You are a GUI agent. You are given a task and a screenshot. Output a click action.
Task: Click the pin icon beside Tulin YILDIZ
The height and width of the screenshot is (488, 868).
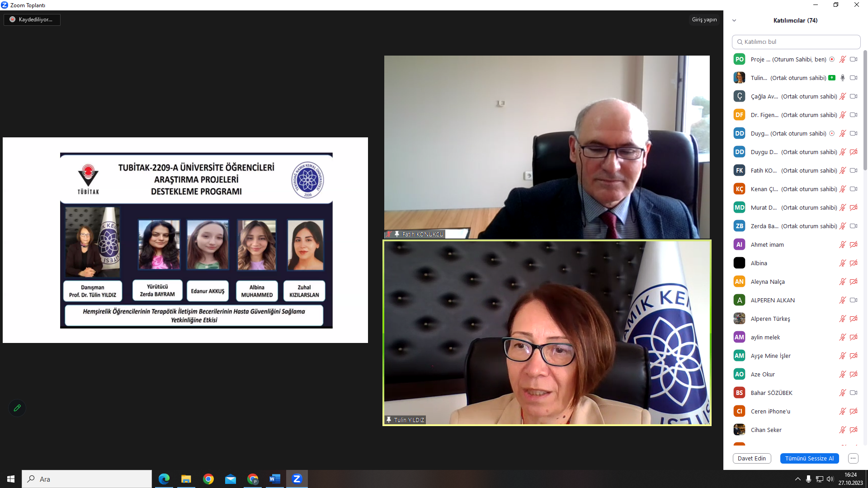click(x=389, y=420)
